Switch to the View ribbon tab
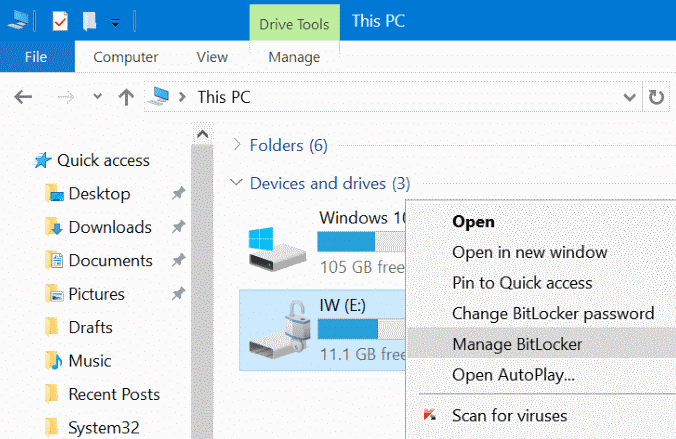The width and height of the screenshot is (676, 439). (x=212, y=57)
